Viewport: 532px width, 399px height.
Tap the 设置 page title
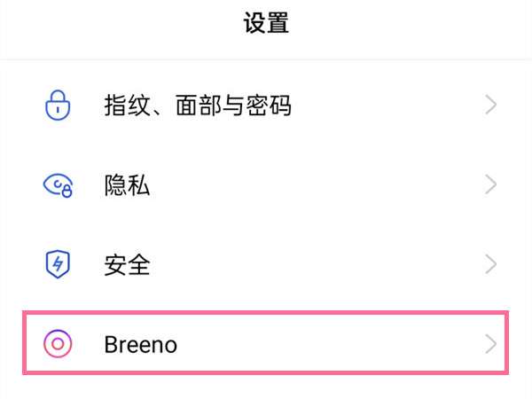(x=266, y=24)
